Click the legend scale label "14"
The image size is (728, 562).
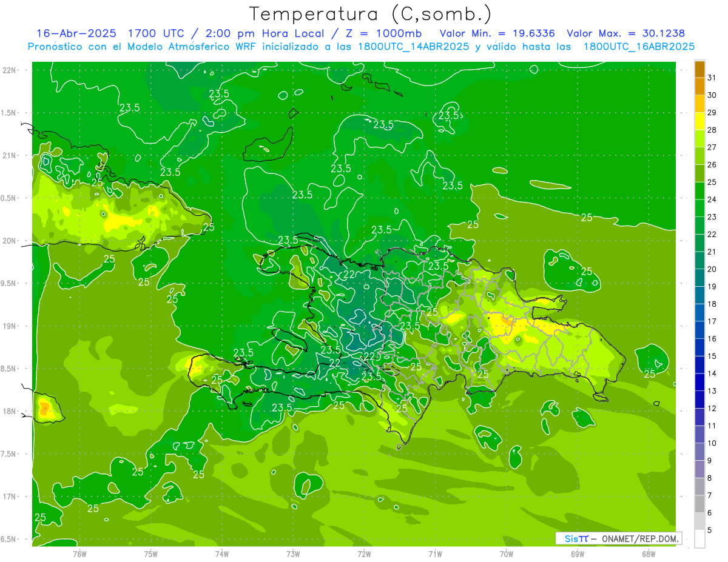point(712,374)
